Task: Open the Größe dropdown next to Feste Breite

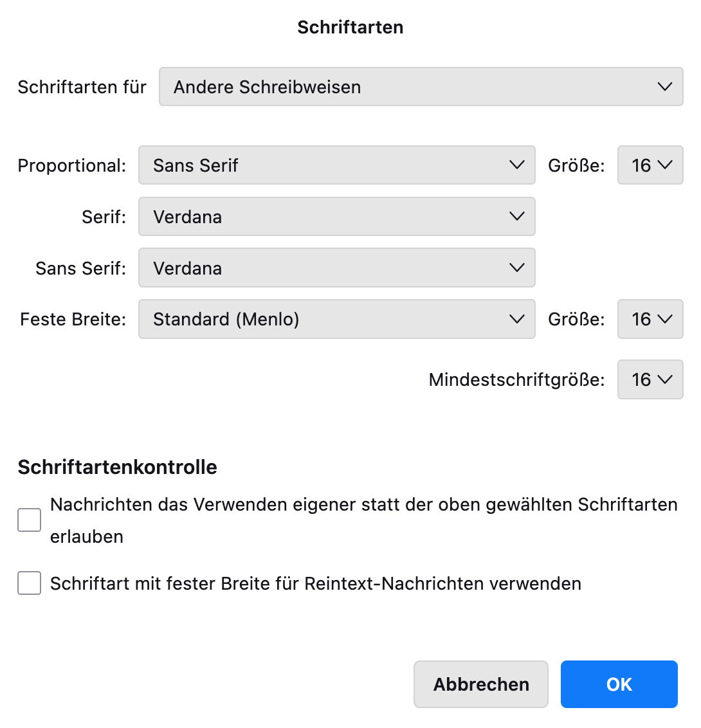Action: tap(650, 319)
